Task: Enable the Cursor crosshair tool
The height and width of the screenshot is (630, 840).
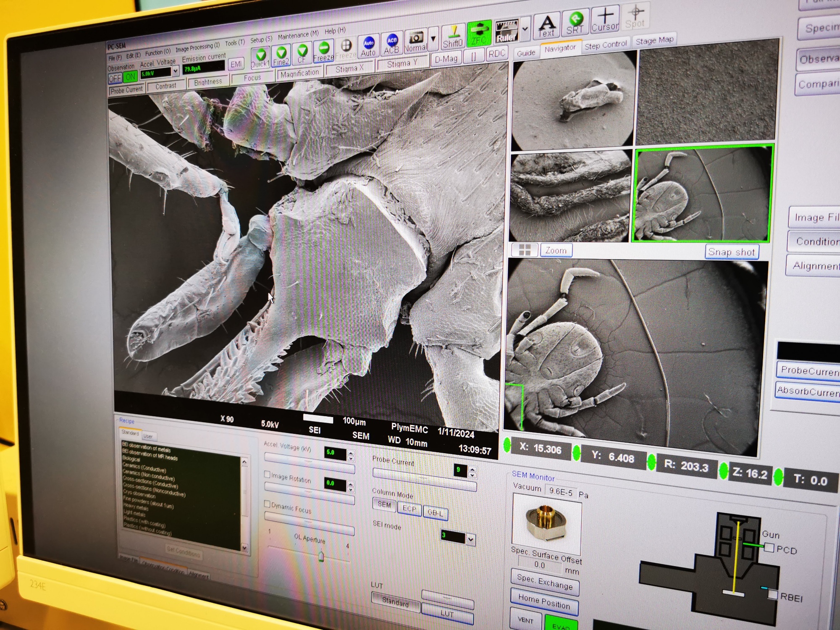Action: 605,19
